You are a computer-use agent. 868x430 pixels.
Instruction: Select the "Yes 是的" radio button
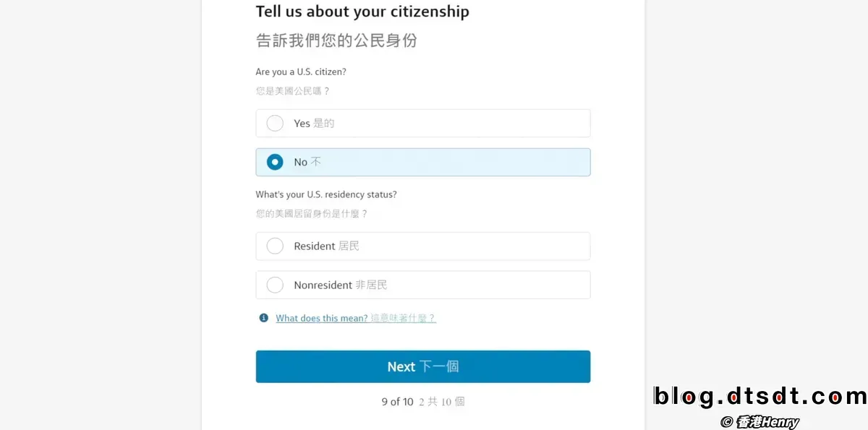point(275,123)
